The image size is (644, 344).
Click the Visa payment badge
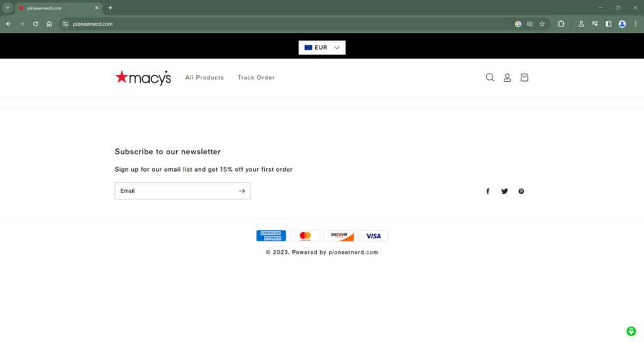(x=374, y=236)
